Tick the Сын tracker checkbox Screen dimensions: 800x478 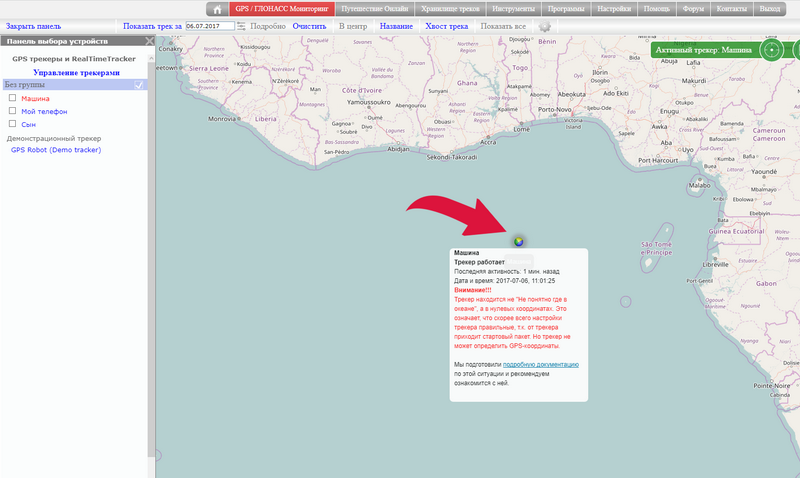click(12, 125)
